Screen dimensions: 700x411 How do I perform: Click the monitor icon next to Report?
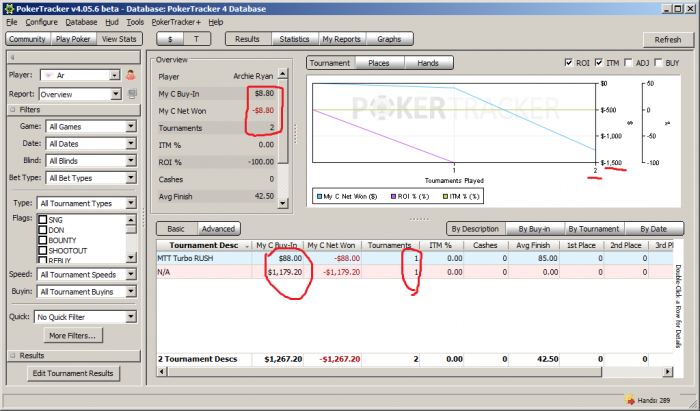(x=132, y=94)
